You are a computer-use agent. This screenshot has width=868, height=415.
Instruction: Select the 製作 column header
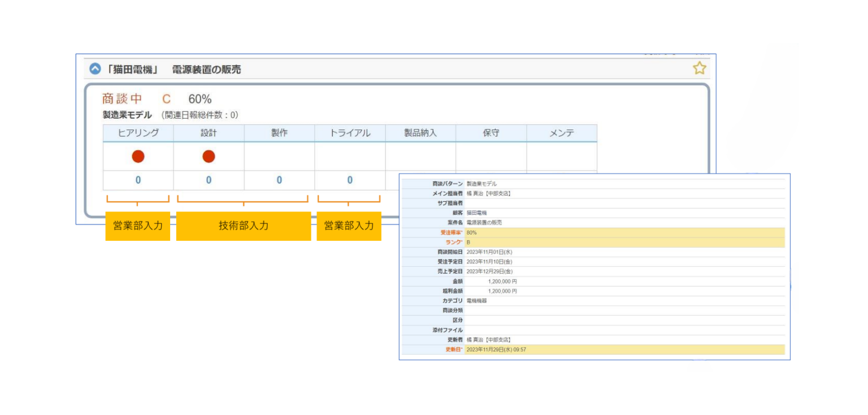(x=279, y=133)
